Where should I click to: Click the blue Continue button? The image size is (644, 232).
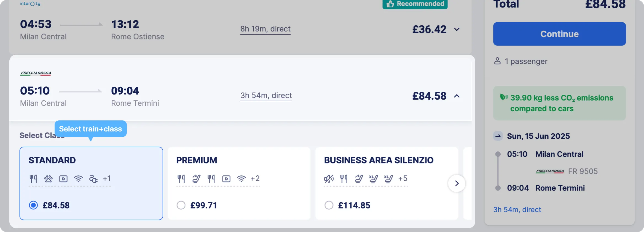(x=559, y=34)
